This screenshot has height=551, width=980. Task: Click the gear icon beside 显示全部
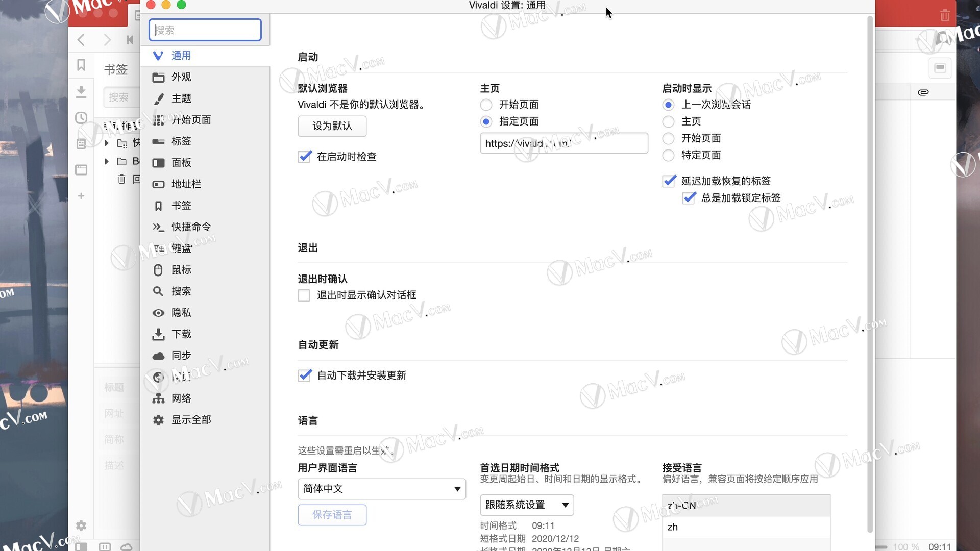tap(158, 420)
